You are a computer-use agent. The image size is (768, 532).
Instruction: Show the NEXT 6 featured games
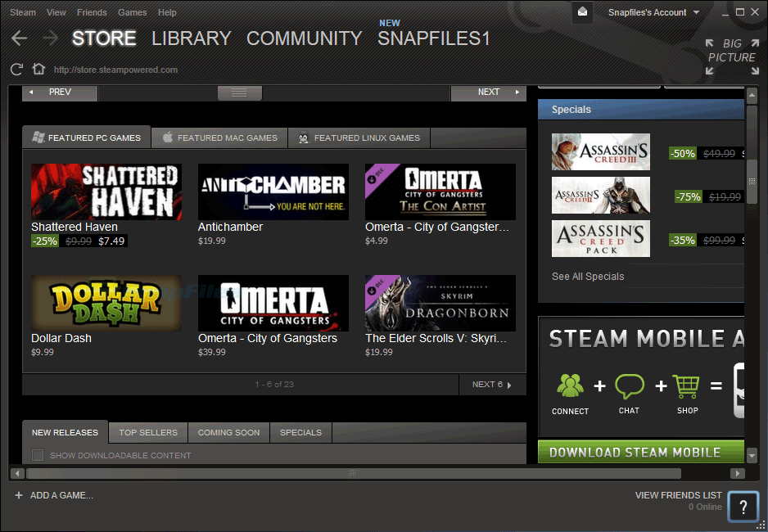(492, 385)
